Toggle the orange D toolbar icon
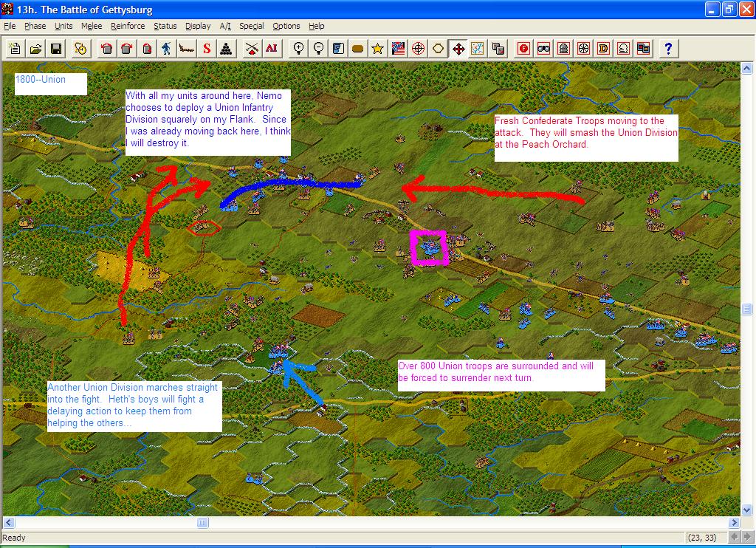Screen dimensions: 756x548 [603, 48]
